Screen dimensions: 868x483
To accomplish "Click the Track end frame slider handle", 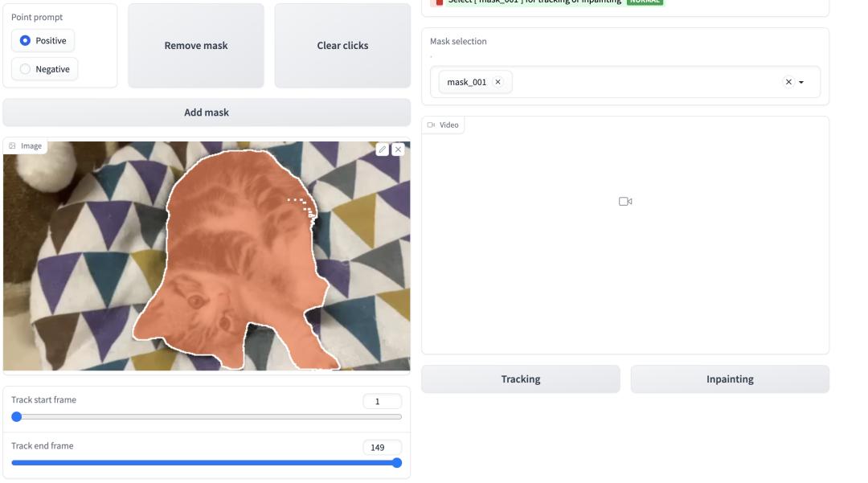I will click(395, 463).
